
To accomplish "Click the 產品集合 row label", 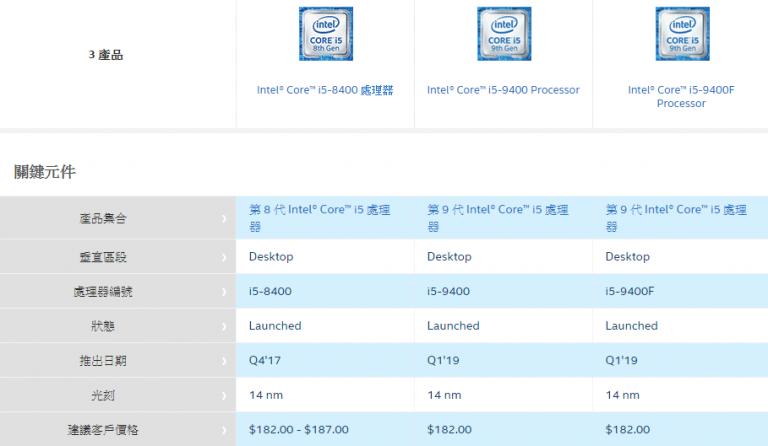I will [x=103, y=218].
